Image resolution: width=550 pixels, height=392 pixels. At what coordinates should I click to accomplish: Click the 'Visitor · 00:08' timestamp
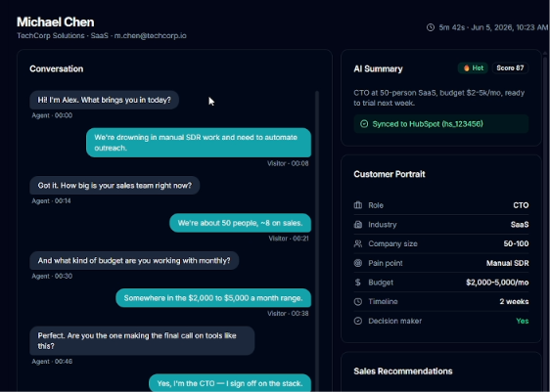coord(288,163)
